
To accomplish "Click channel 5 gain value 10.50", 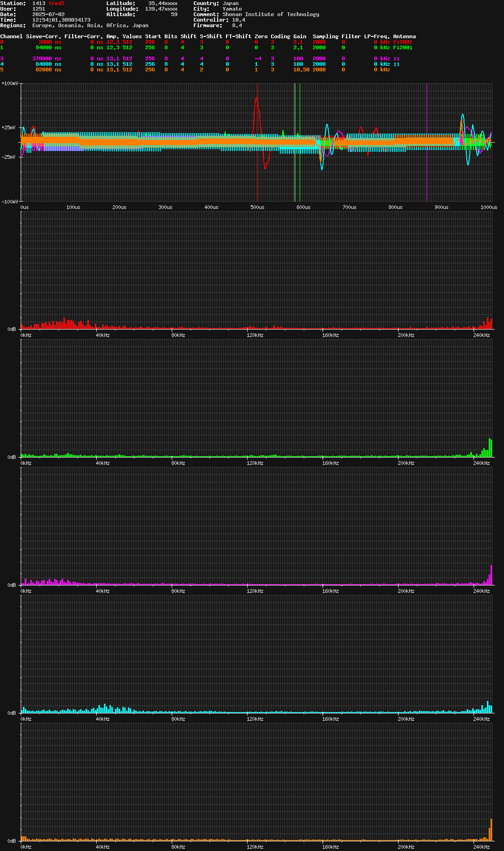I will click(x=301, y=69).
